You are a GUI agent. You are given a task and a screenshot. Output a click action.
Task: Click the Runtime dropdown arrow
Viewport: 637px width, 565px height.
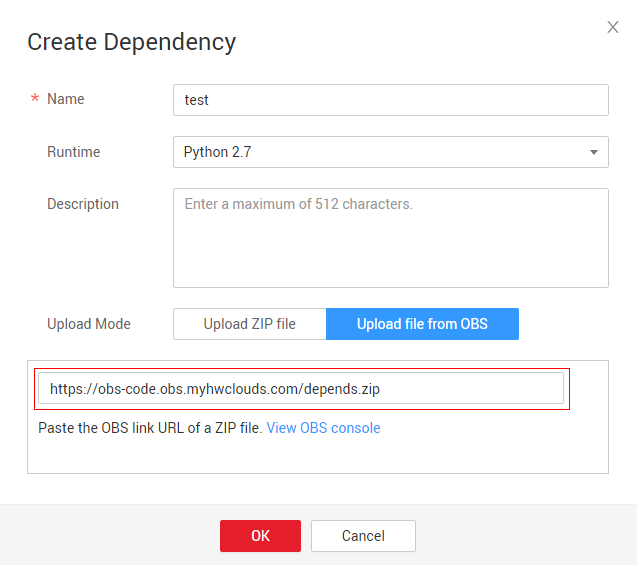(594, 153)
